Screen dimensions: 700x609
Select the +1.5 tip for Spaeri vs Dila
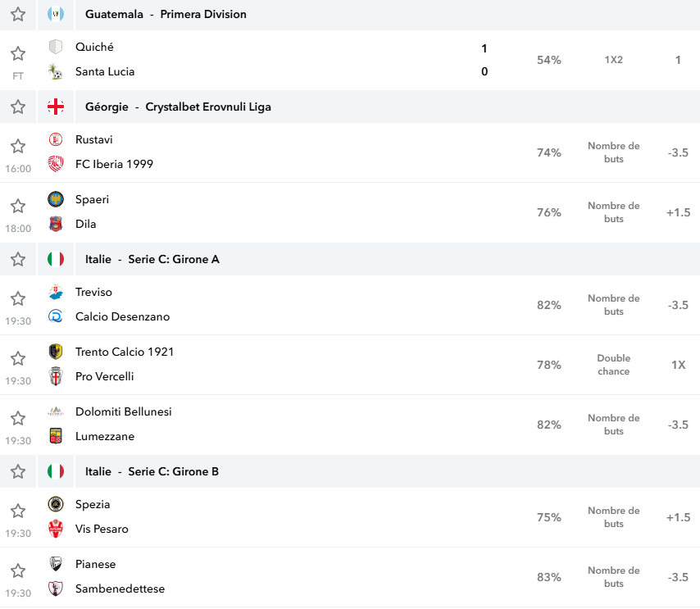[678, 212]
